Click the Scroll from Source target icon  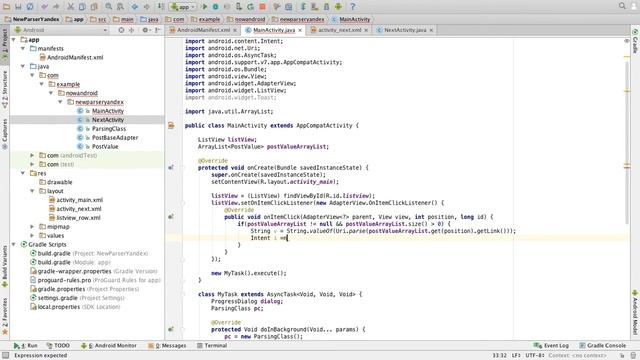121,30
